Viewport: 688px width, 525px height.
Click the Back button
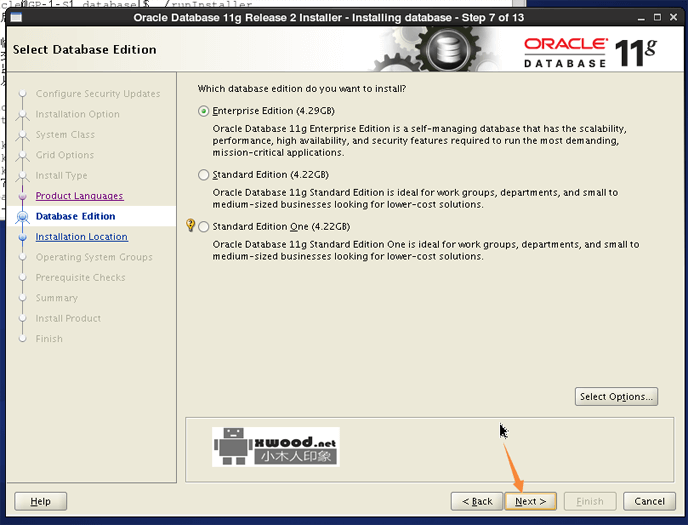point(475,501)
